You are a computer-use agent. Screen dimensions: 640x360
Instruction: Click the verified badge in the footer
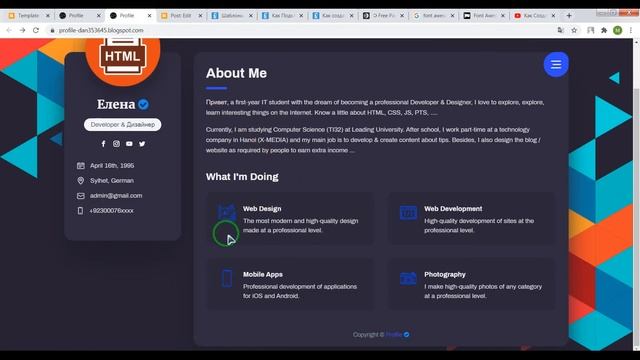[x=407, y=335]
